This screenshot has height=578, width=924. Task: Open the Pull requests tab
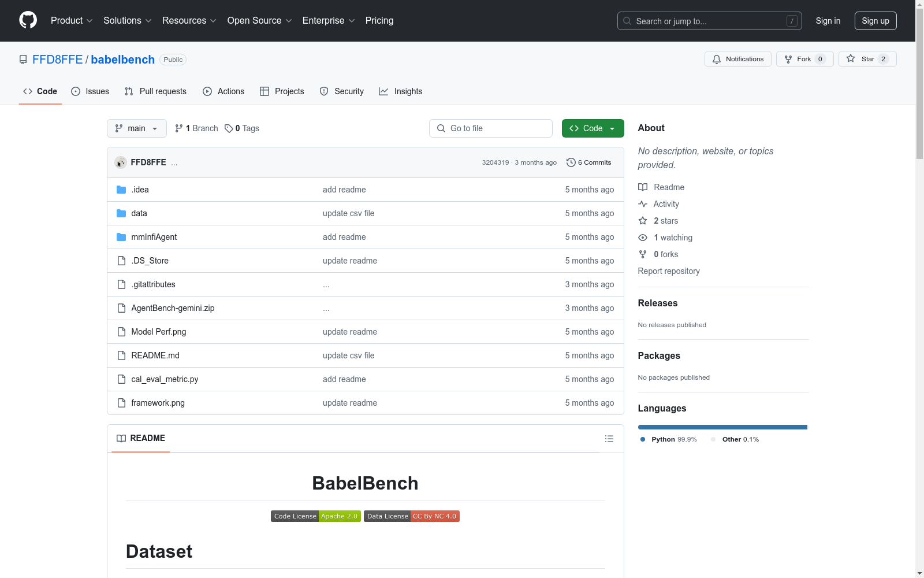tap(155, 91)
